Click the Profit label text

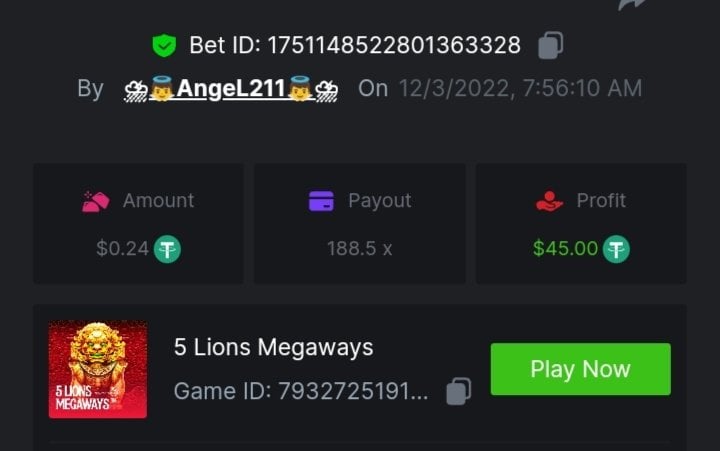(x=601, y=201)
